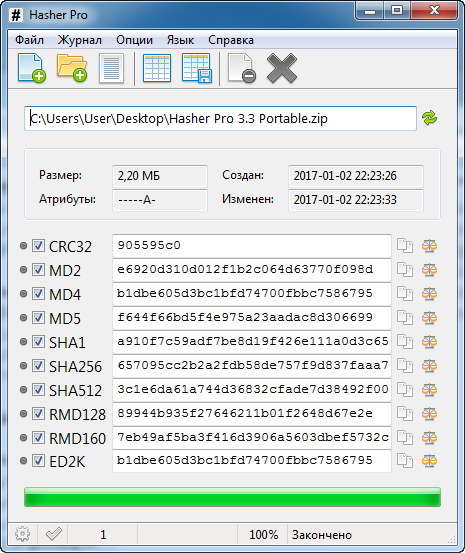This screenshot has height=553, width=465.
Task: Uncheck the ED2K checkbox
Action: [x=38, y=461]
